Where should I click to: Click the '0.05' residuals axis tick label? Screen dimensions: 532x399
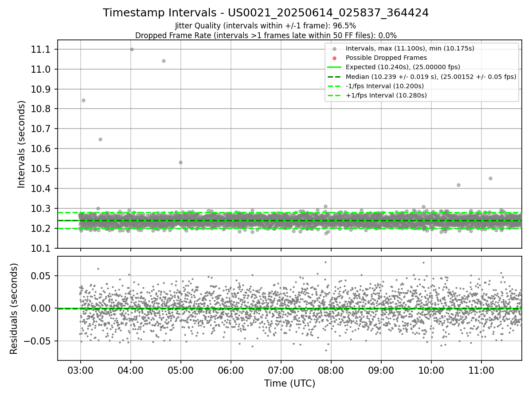click(x=41, y=276)
